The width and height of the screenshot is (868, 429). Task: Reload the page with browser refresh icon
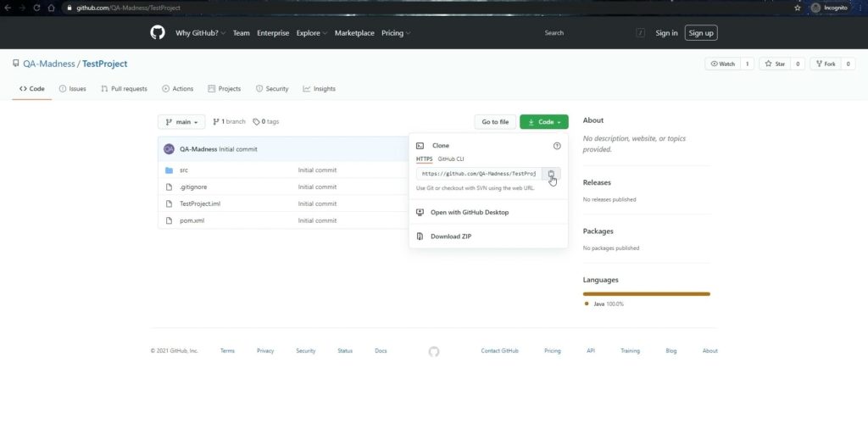pos(36,8)
